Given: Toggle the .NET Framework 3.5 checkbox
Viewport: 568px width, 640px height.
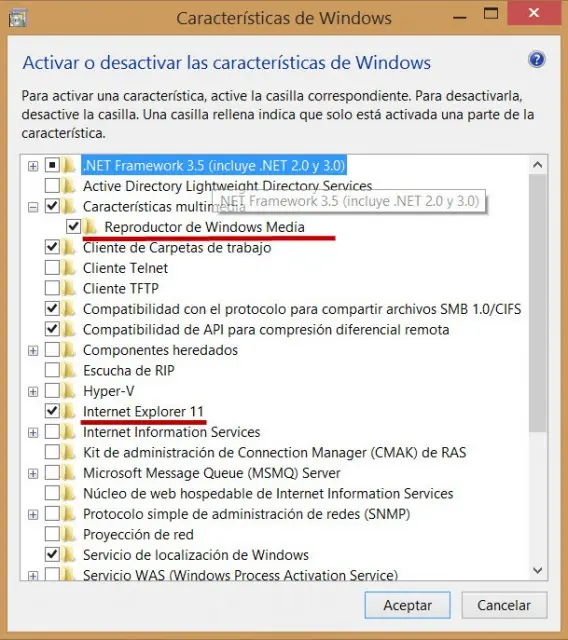Looking at the screenshot, I should 52,165.
